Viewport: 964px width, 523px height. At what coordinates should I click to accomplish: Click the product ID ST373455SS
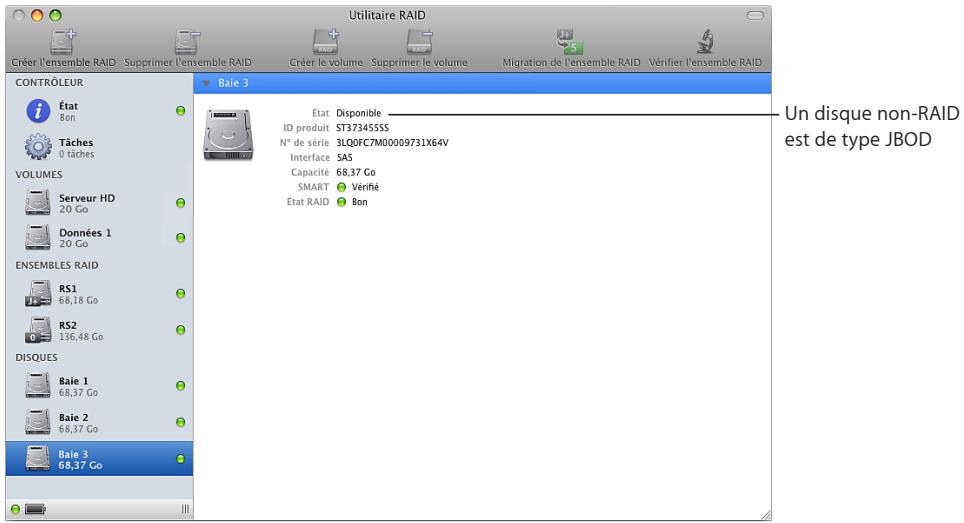(362, 128)
